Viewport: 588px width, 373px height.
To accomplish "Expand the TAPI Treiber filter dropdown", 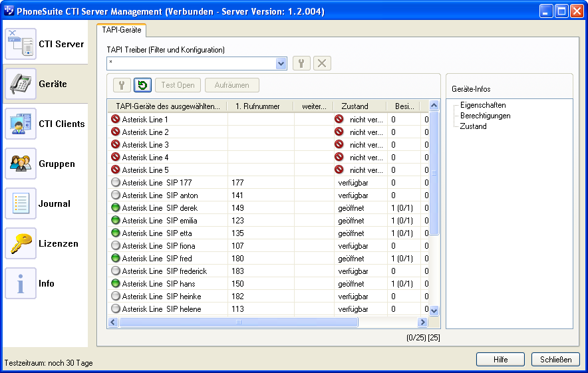I will coord(281,63).
